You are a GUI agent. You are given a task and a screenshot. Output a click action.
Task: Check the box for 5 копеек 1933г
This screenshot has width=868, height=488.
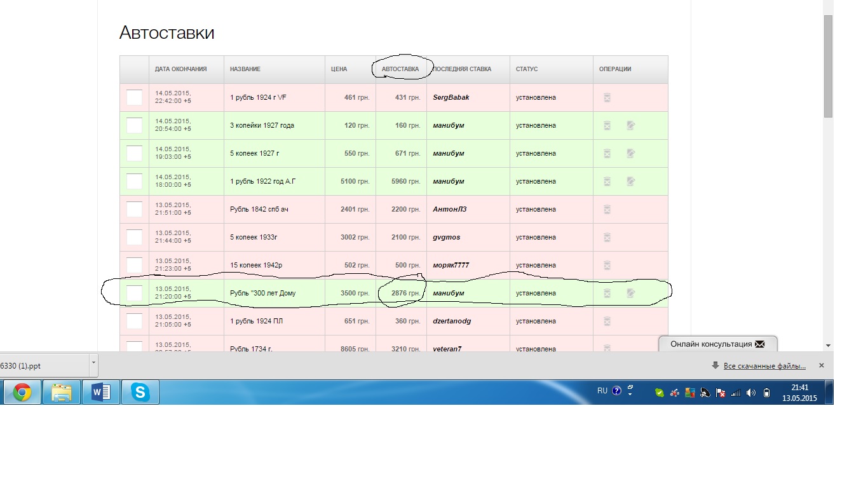coord(134,237)
